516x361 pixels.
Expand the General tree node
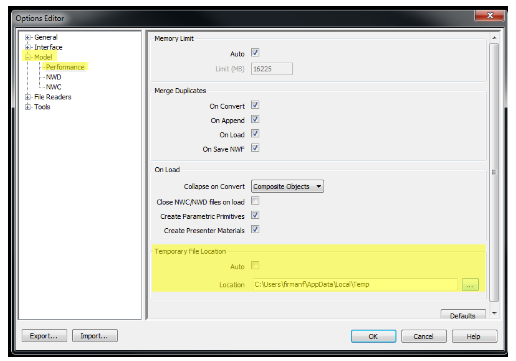pos(28,37)
